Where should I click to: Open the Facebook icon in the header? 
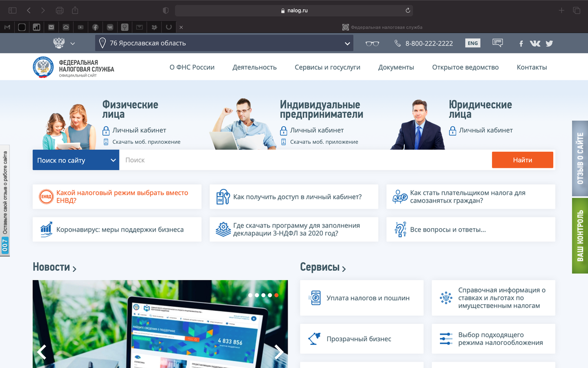coord(521,43)
